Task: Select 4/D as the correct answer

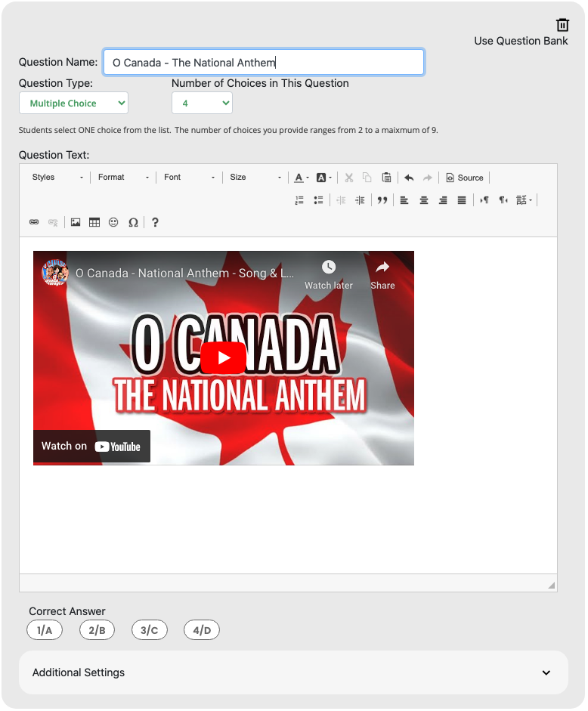Action: point(202,630)
